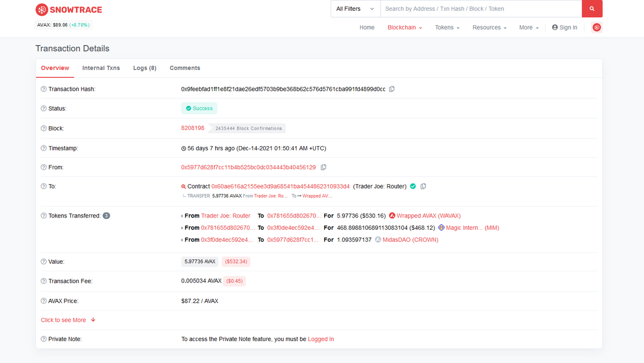Click the MidasDAO CROWN token icon
The image size is (644, 363).
pyautogui.click(x=378, y=239)
